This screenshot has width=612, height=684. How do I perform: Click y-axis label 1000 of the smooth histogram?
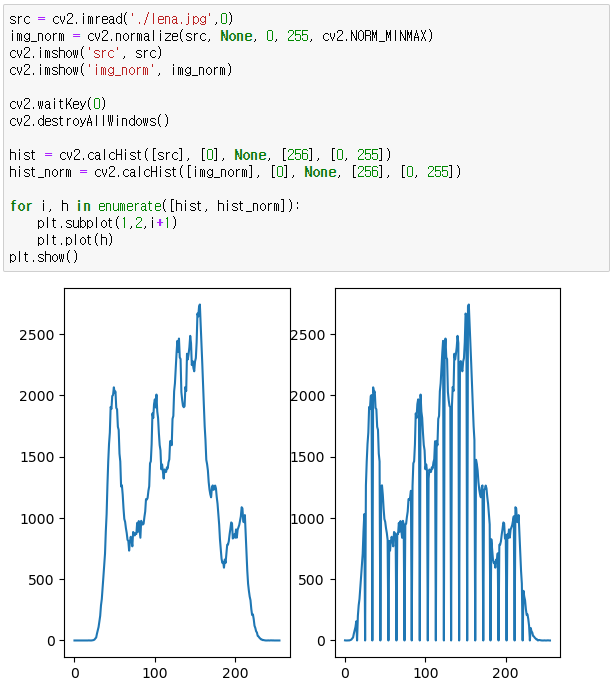pos(37,519)
